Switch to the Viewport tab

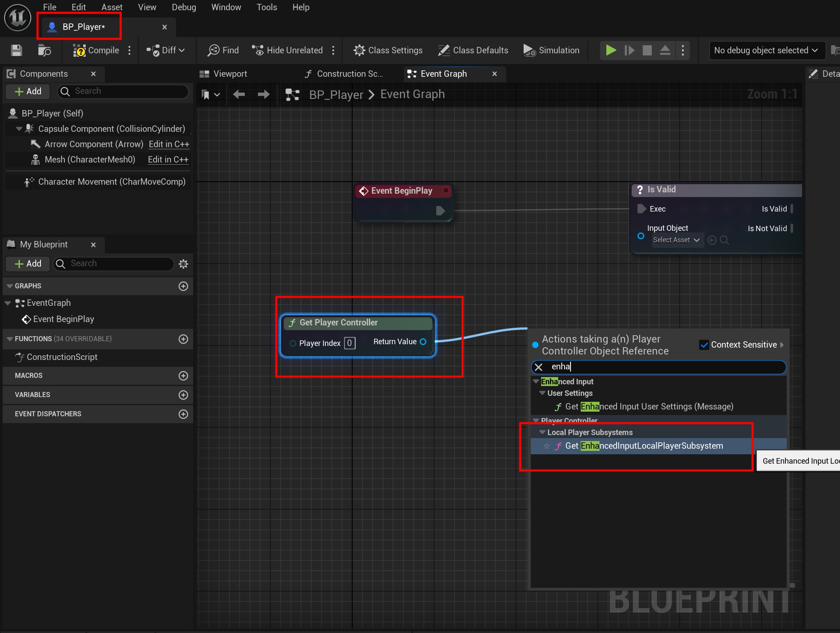pos(229,74)
